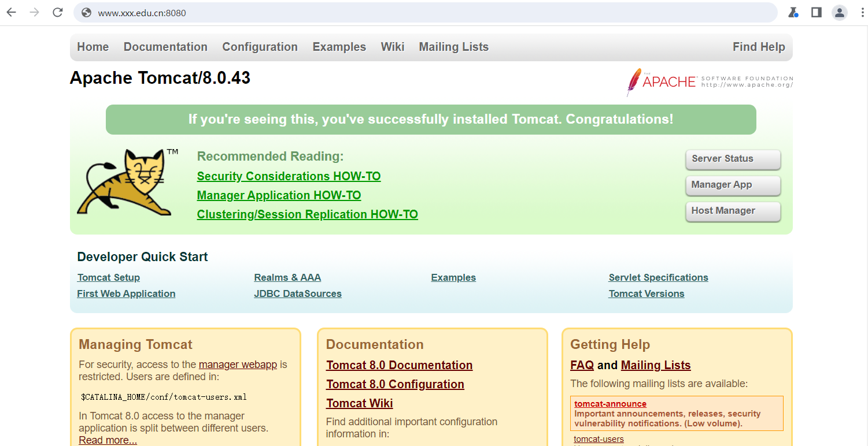Click the Apache Software Foundation logo
Screen dimensions: 868x446
(710, 81)
